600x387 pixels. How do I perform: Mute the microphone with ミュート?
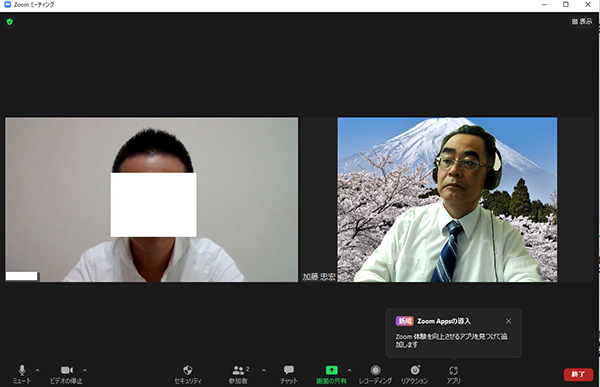tap(22, 374)
